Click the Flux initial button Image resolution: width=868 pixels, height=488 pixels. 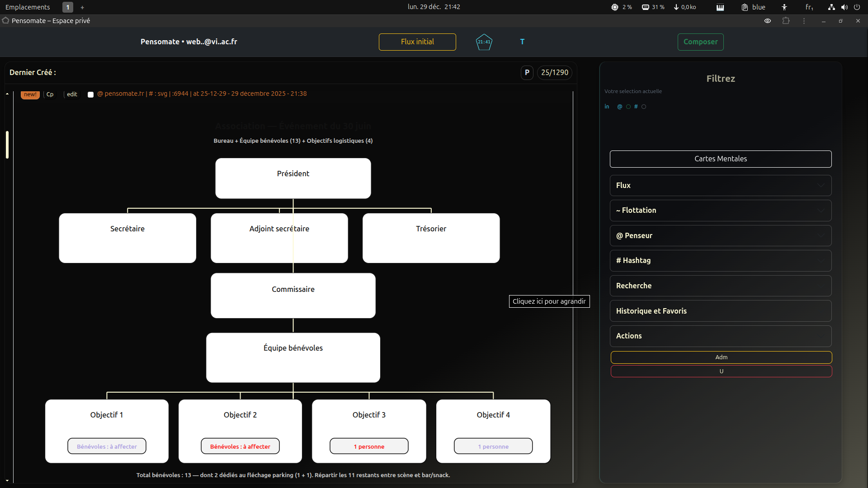(x=417, y=42)
